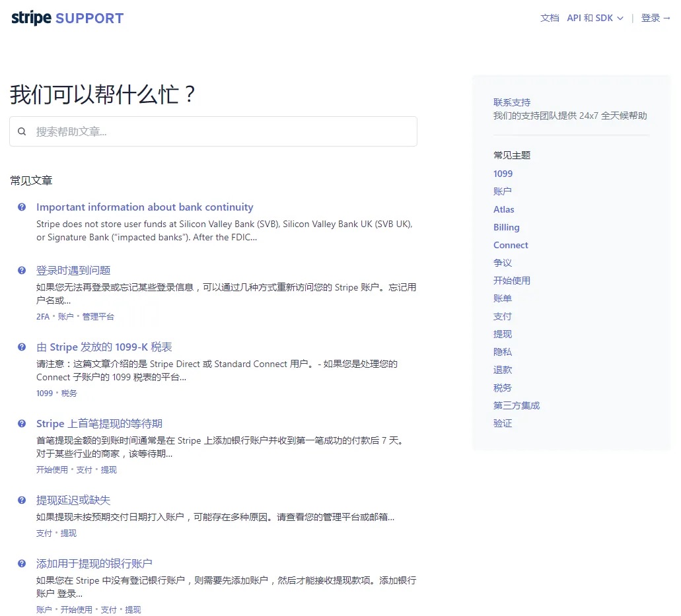Screen dimensions: 681x616
Task: Click the question mark icon beside bank continuity article
Action: (x=21, y=207)
